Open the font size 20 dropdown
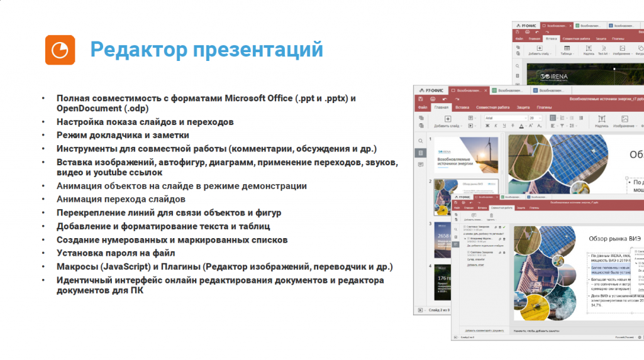 (540, 118)
